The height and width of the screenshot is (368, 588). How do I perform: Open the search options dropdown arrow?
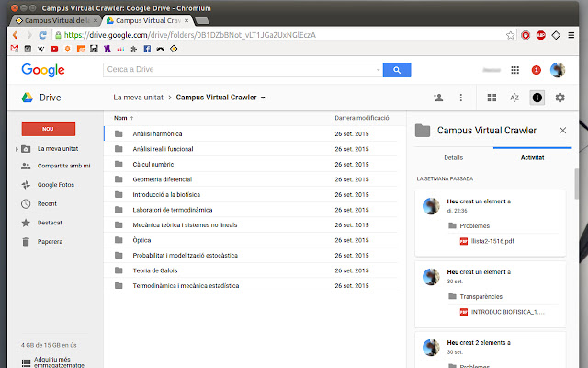pyautogui.click(x=378, y=70)
